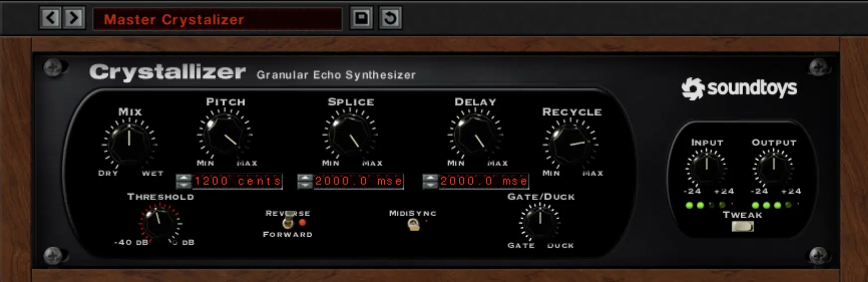
Task: Click the Threshold knob
Action: tap(160, 223)
